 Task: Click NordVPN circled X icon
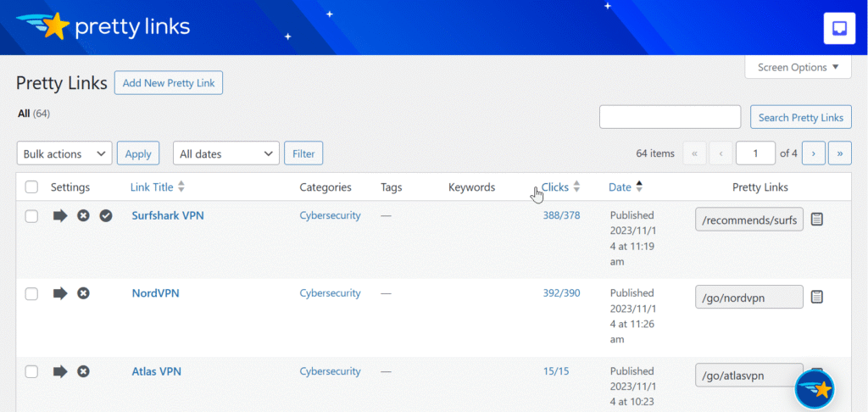(83, 293)
